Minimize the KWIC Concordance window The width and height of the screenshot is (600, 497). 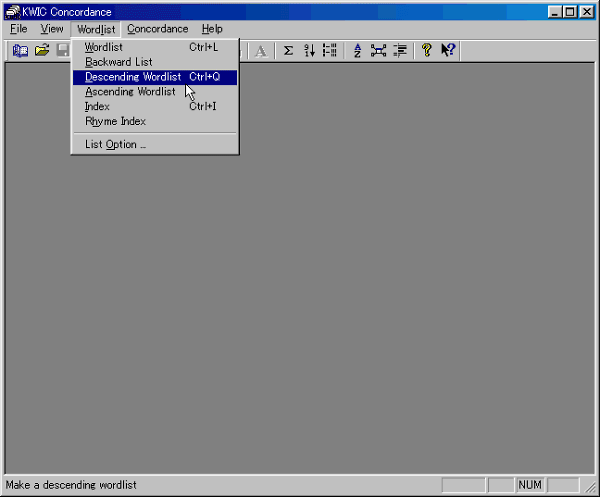point(554,12)
